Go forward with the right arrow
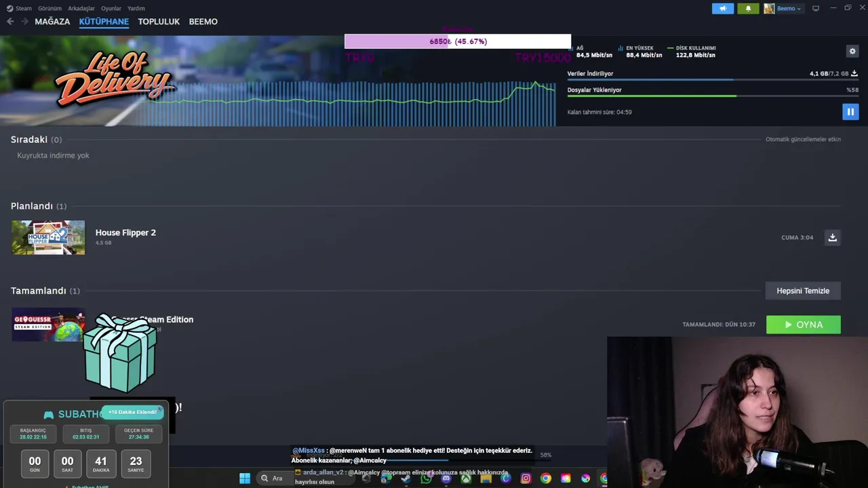 [24, 22]
